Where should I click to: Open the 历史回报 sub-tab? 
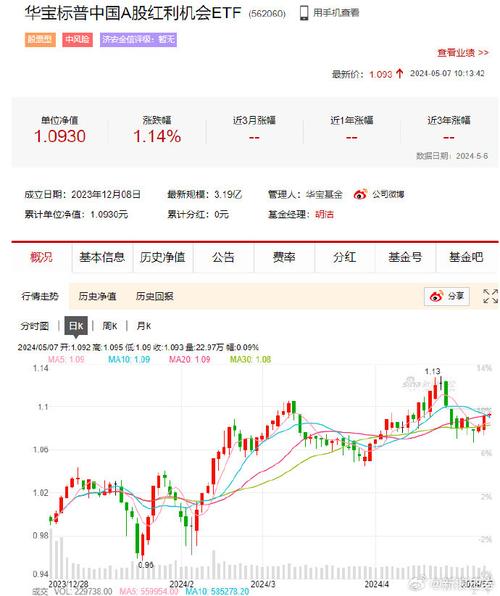[x=155, y=296]
